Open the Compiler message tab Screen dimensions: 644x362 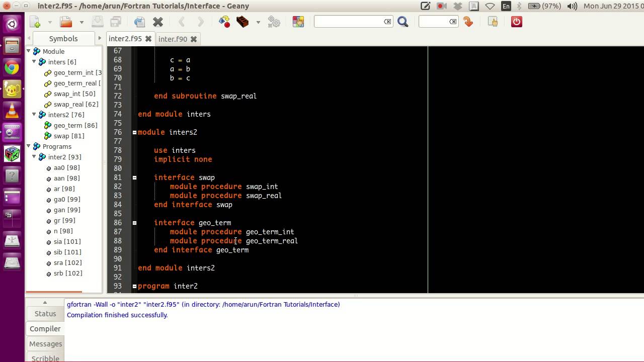point(45,328)
